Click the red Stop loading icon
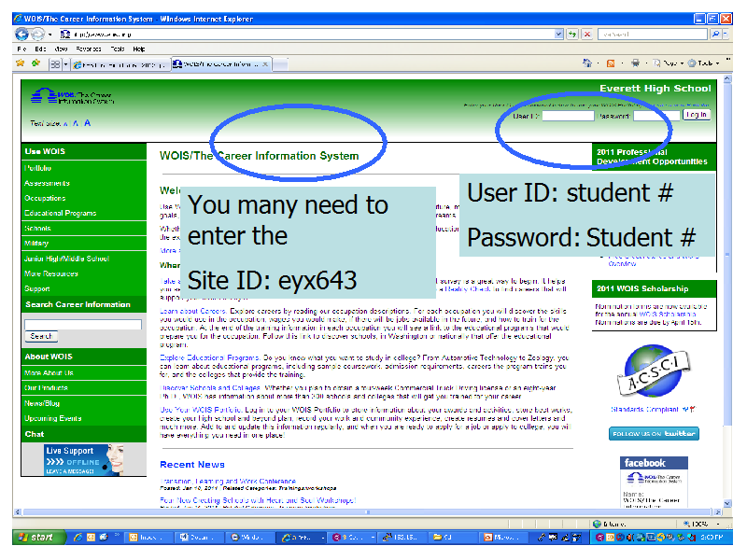This screenshot has height=560, width=747. (587, 35)
